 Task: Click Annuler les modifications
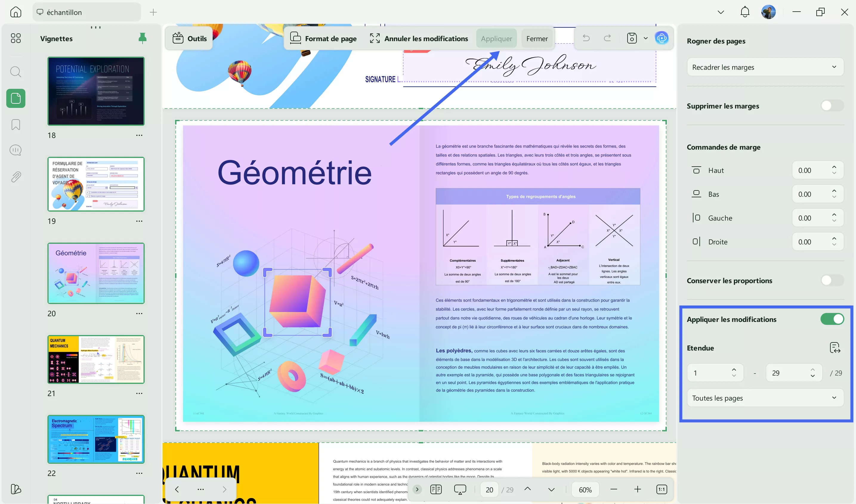[x=419, y=39]
